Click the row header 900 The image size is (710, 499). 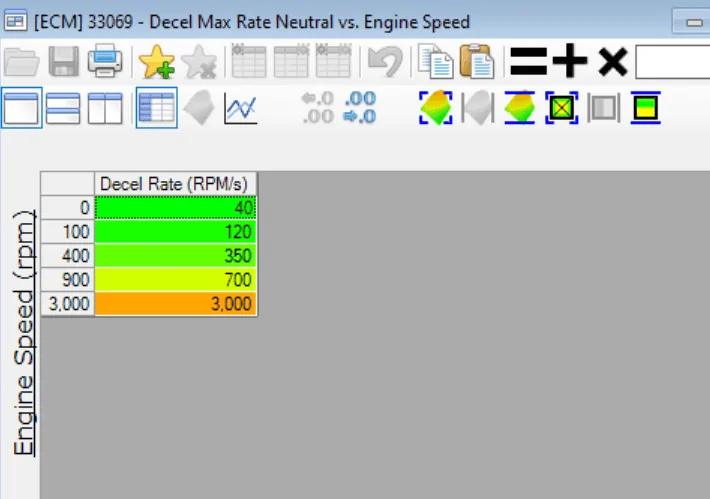tap(67, 280)
